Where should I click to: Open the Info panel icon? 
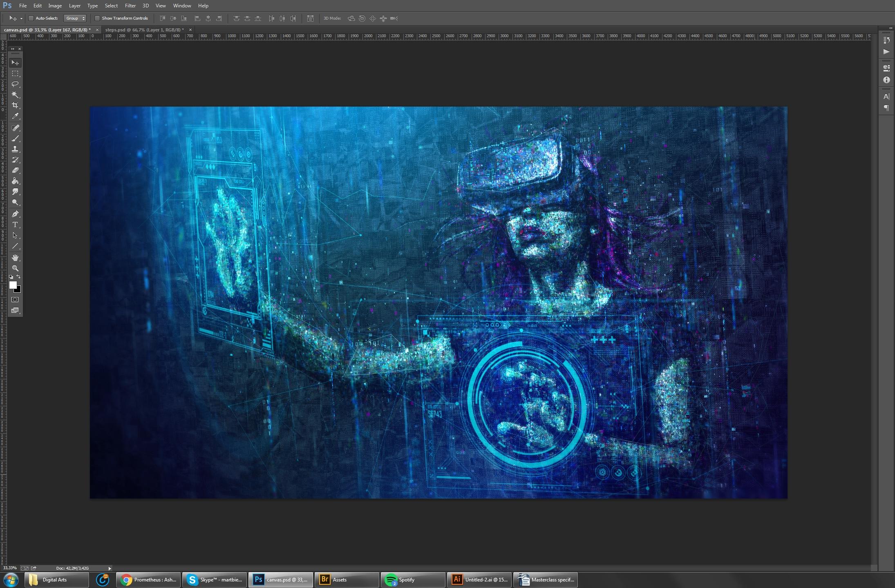(x=886, y=80)
